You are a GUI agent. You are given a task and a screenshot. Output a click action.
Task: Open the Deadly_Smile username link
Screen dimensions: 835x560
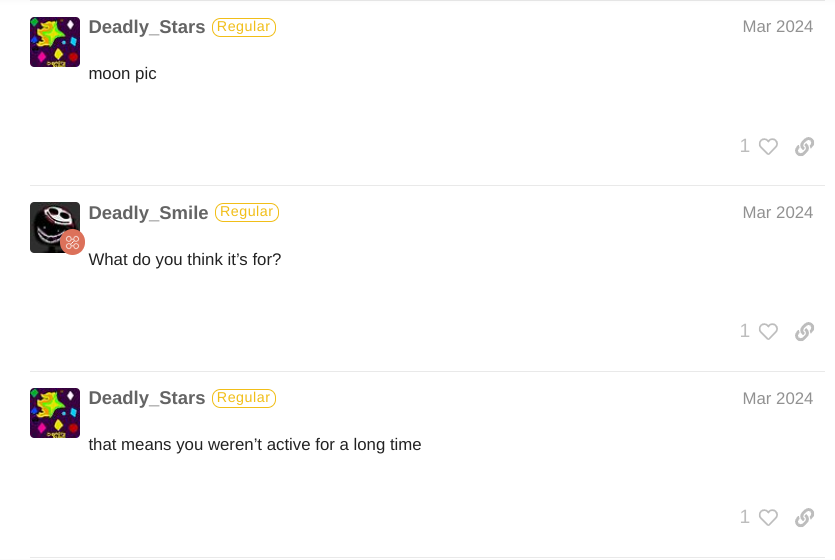[148, 212]
